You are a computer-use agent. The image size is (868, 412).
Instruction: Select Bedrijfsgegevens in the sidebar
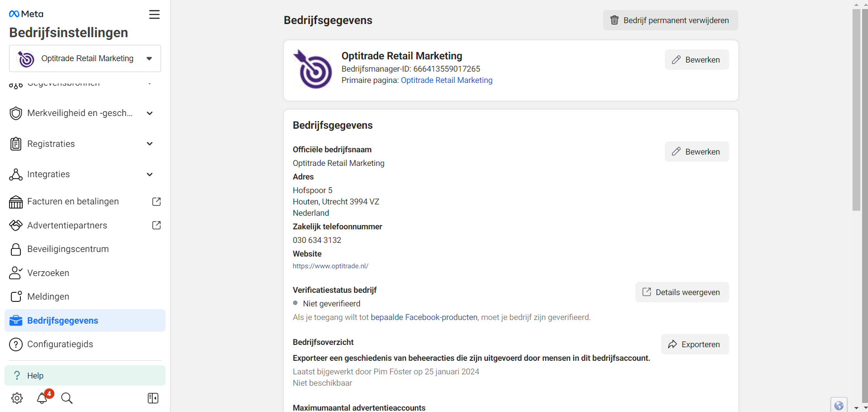(x=85, y=320)
